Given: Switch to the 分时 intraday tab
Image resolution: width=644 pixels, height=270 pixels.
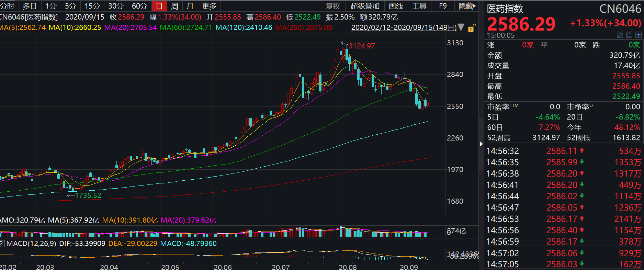Looking at the screenshot, I should coord(7,6).
